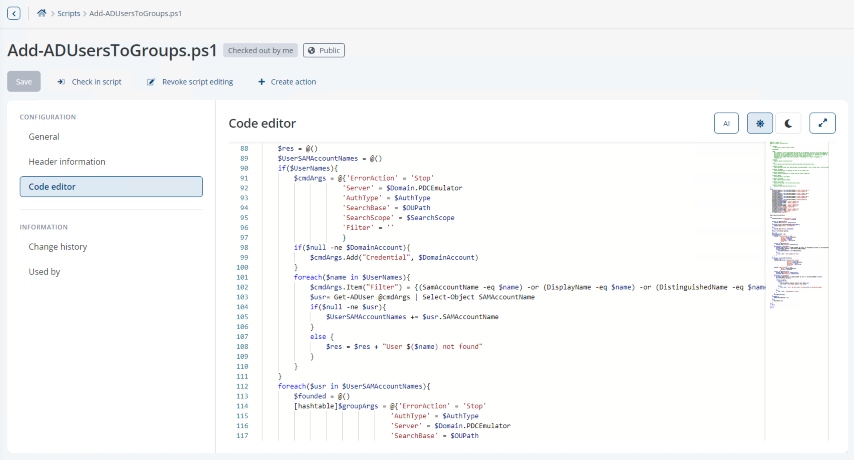Viewport: 854px width, 460px height.
Task: Open Change history
Action: pos(111,247)
